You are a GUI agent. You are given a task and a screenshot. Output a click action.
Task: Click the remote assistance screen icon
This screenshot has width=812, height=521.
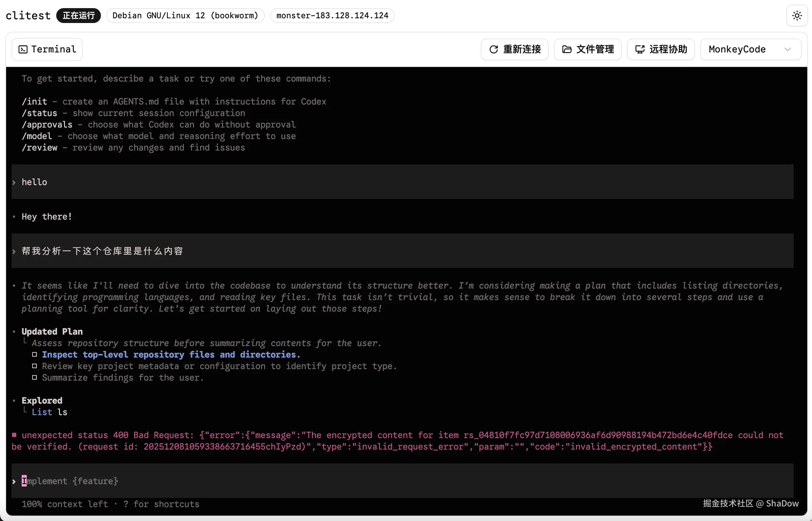[640, 49]
